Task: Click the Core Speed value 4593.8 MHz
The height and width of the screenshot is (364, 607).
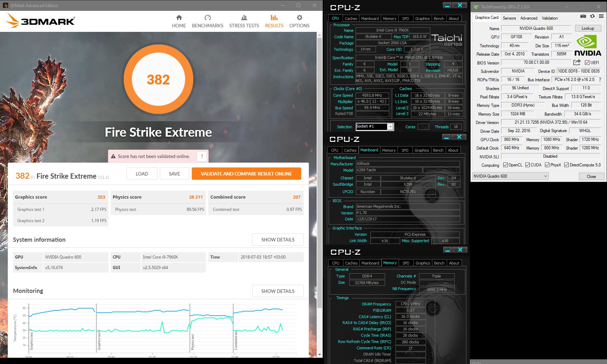Action: 372,95
